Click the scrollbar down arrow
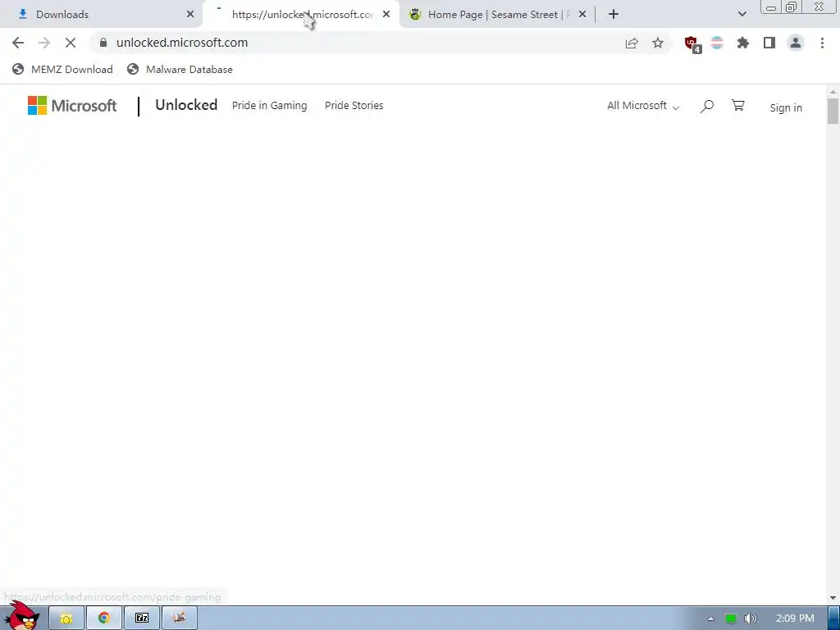The image size is (840, 630). [x=833, y=598]
